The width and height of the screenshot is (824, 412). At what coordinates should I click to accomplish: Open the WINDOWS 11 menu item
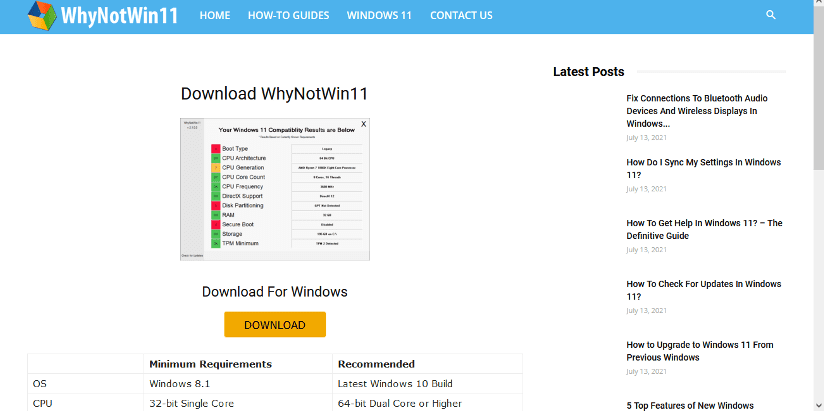coord(379,16)
